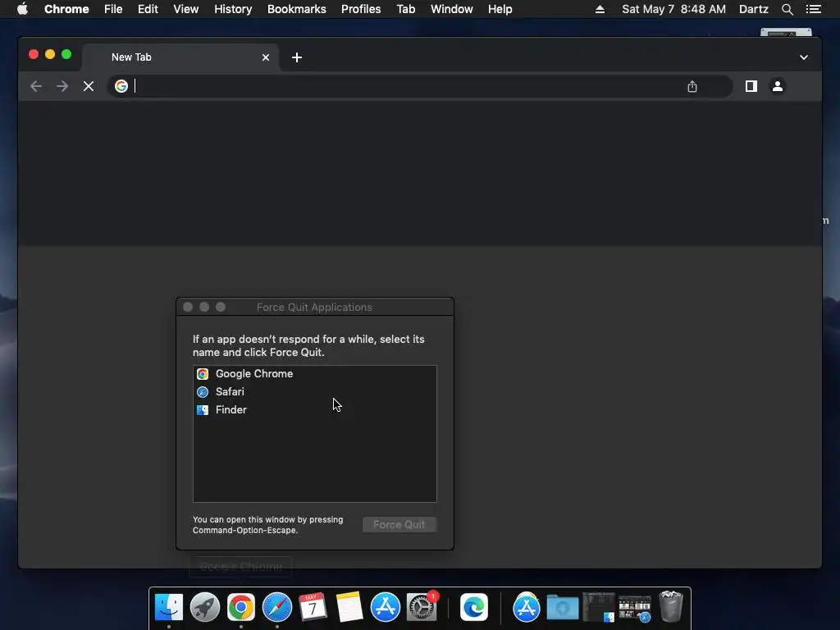Open the Edit menu

148,9
